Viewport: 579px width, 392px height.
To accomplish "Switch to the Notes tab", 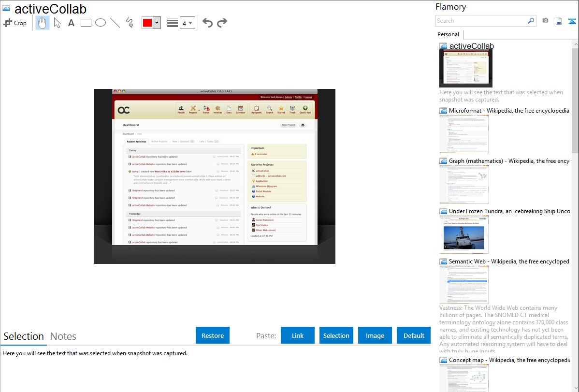I will pos(63,336).
